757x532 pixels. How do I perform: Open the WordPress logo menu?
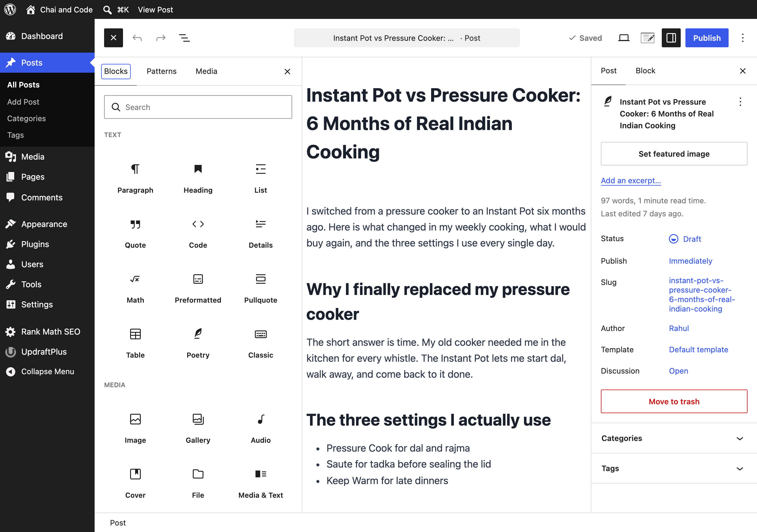point(10,9)
